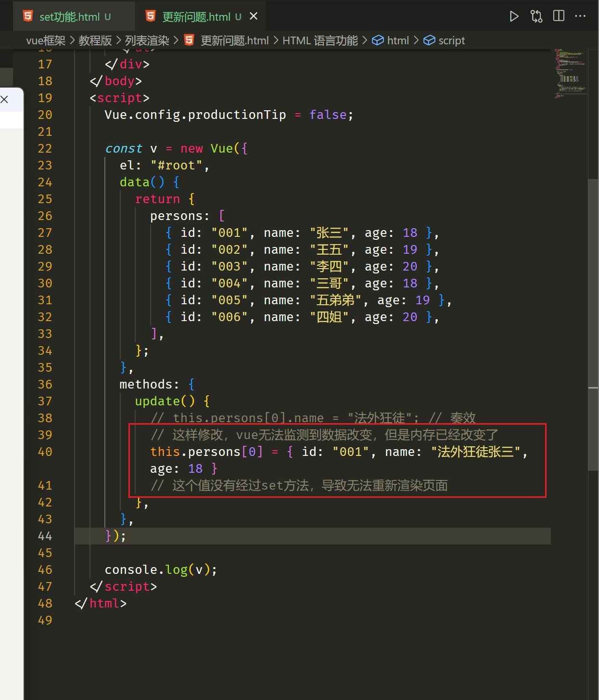Close the 更新问题.html tab
599x700 pixels.
click(254, 16)
